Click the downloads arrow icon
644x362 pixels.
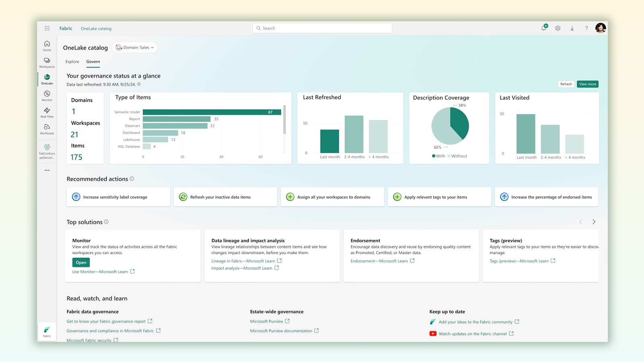click(572, 28)
